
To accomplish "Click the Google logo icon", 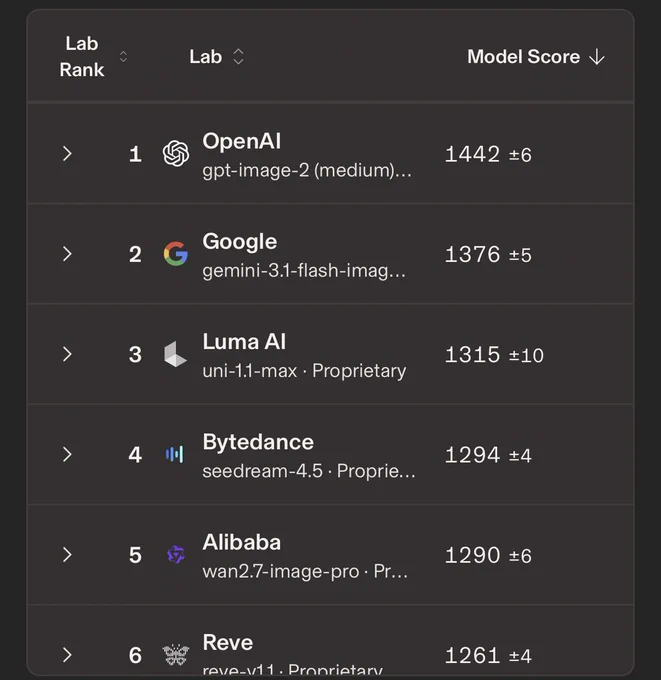I will click(x=176, y=254).
